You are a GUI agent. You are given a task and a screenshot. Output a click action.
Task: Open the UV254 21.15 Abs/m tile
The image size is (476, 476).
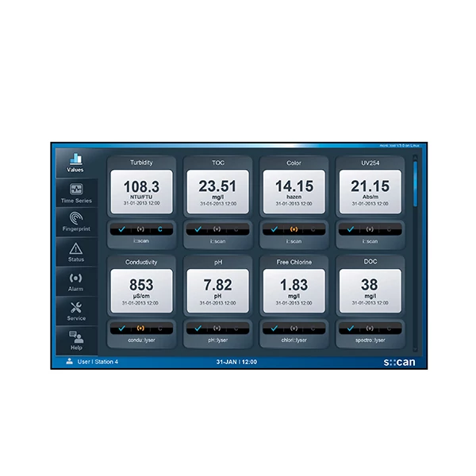tap(370, 192)
